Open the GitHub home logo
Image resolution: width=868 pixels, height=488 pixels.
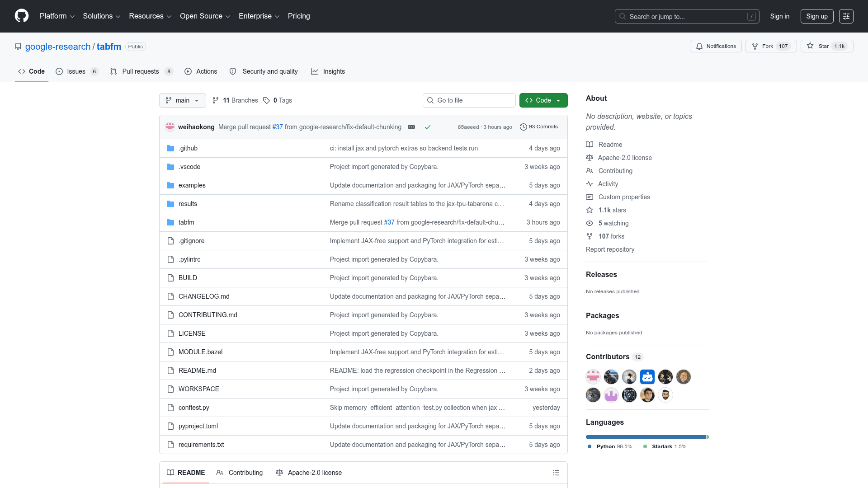(x=22, y=16)
